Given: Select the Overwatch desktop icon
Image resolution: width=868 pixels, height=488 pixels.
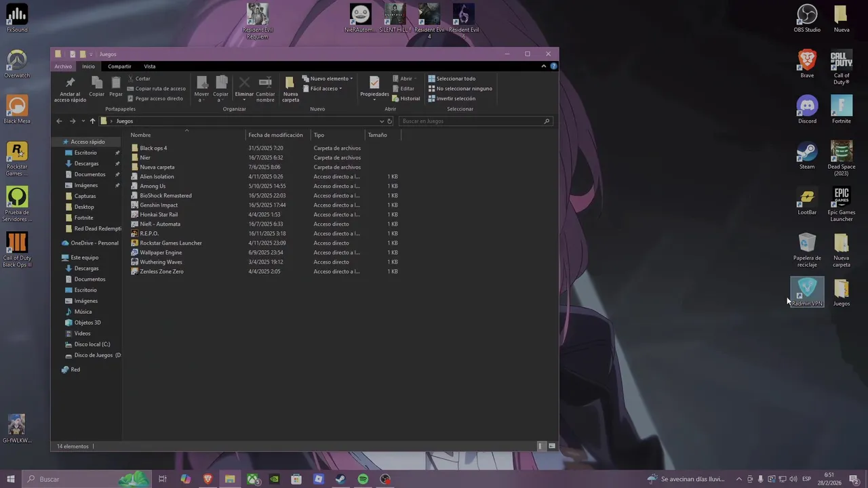Looking at the screenshot, I should coord(17,64).
